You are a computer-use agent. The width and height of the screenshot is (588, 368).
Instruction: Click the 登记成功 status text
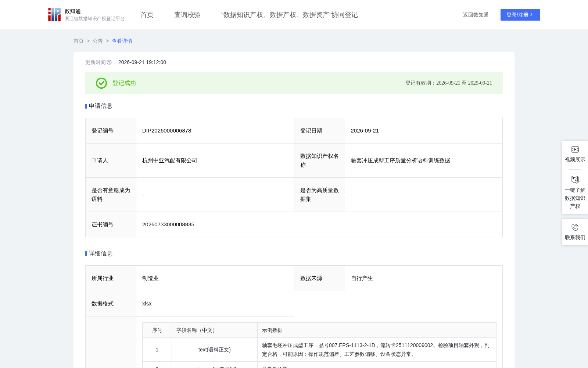(x=124, y=83)
